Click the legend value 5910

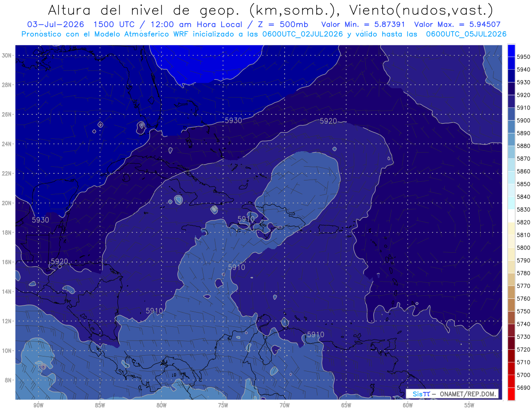[x=524, y=108]
